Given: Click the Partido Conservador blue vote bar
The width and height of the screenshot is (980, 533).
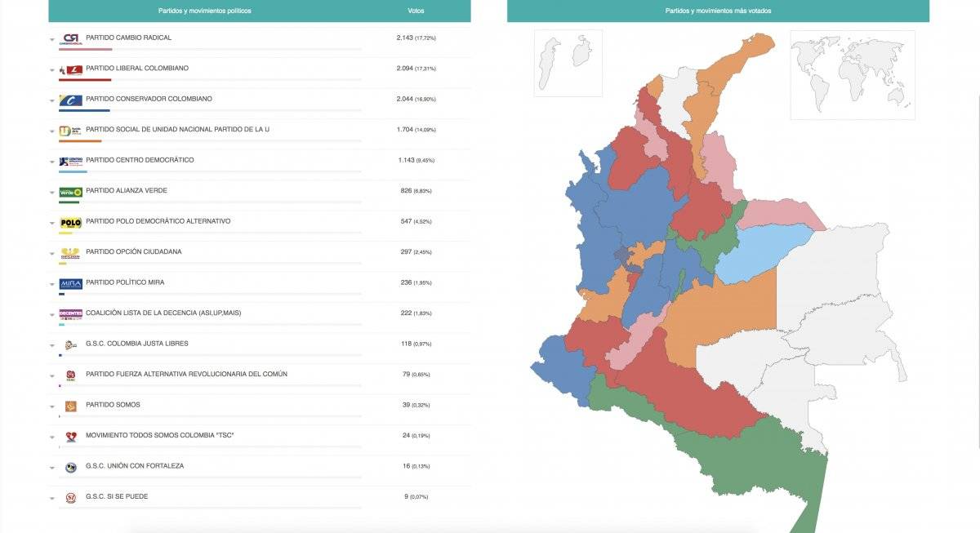Looking at the screenshot, I should pos(84,110).
